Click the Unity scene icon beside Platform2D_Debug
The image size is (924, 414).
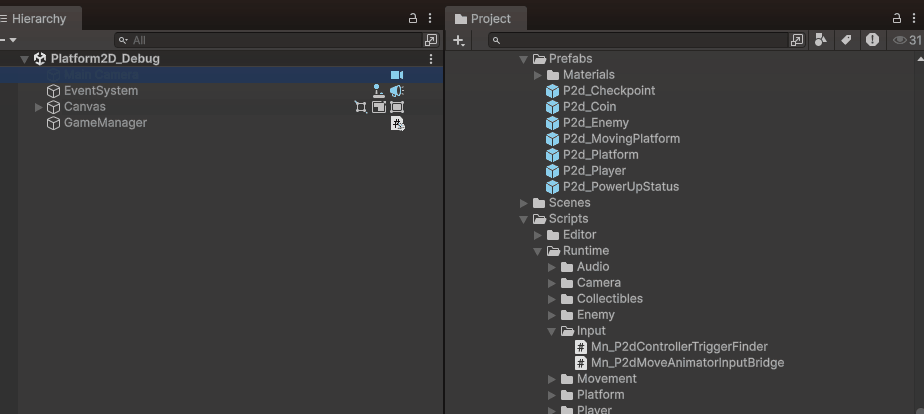click(x=40, y=58)
